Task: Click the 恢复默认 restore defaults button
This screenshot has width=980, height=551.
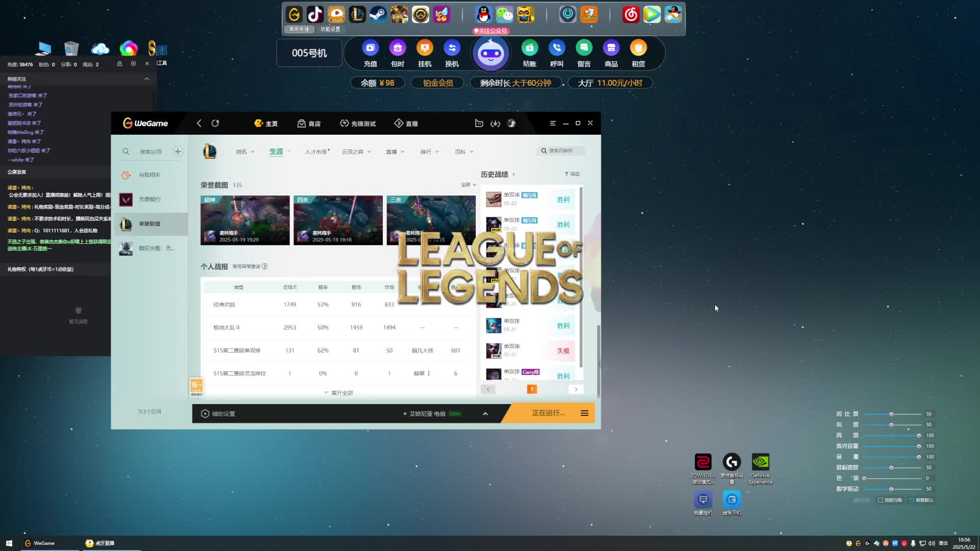Action: [x=922, y=500]
